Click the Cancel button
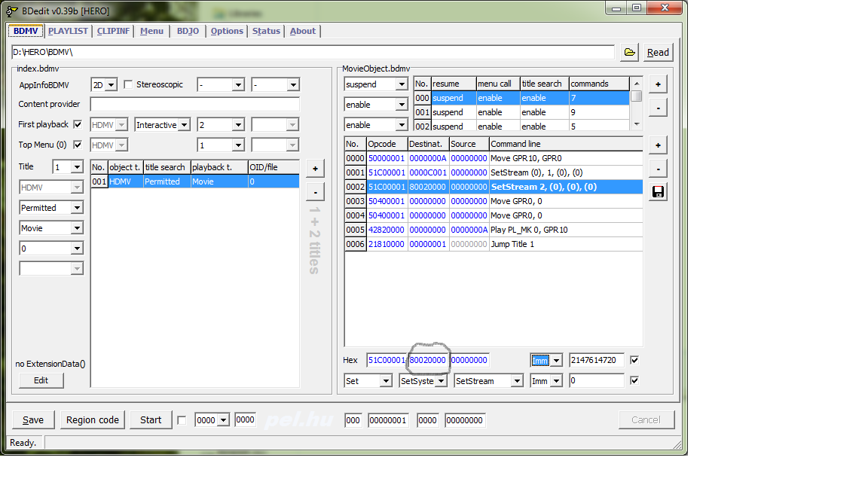Image resolution: width=868 pixels, height=488 pixels. pos(646,420)
